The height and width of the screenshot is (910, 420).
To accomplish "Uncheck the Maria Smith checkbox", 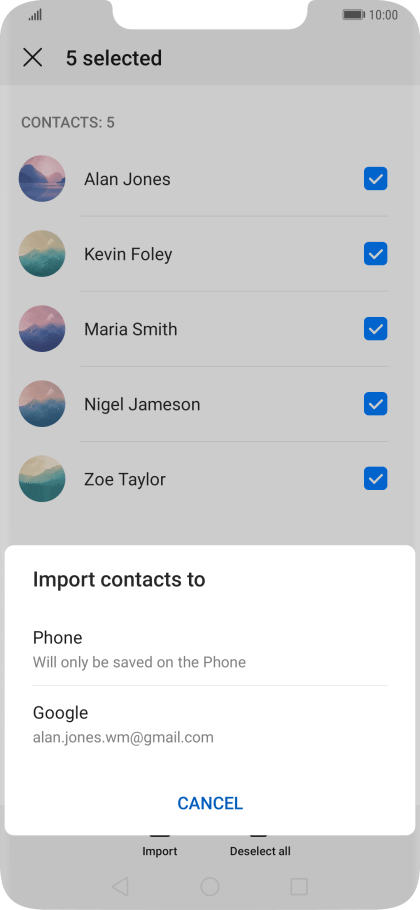I will (x=375, y=328).
